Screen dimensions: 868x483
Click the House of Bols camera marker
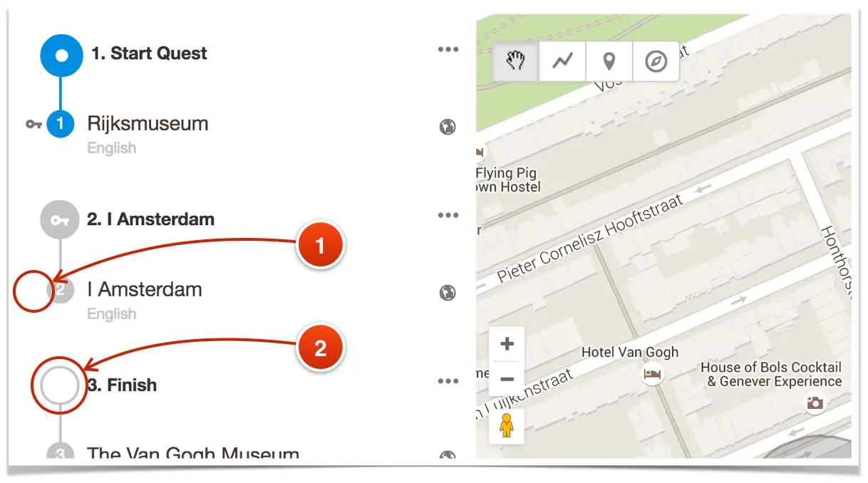[x=815, y=403]
